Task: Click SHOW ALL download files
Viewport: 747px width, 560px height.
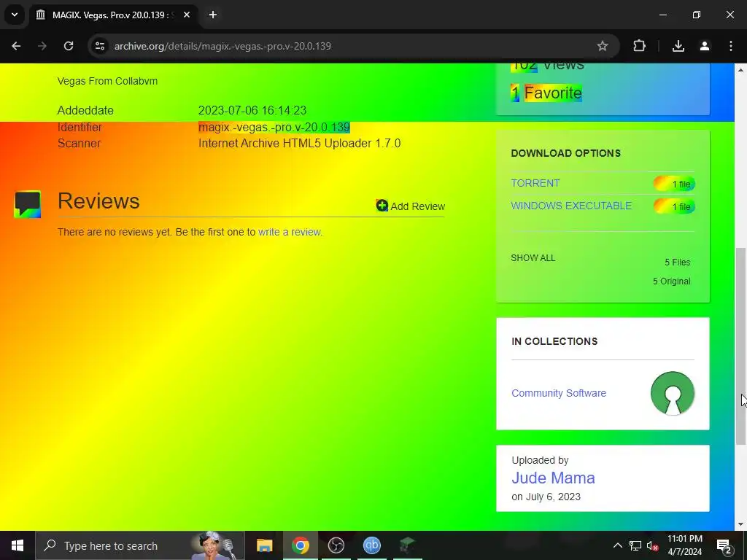Action: [533, 258]
